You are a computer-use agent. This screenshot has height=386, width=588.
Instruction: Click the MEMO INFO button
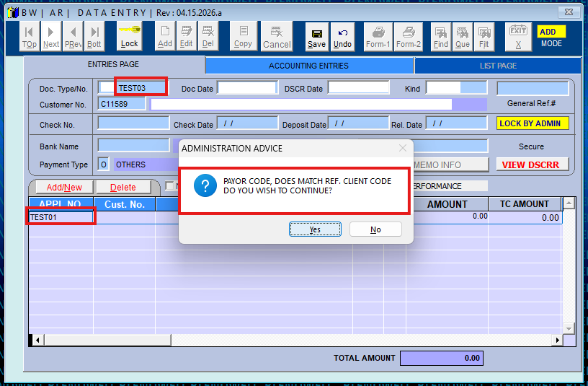click(450, 165)
